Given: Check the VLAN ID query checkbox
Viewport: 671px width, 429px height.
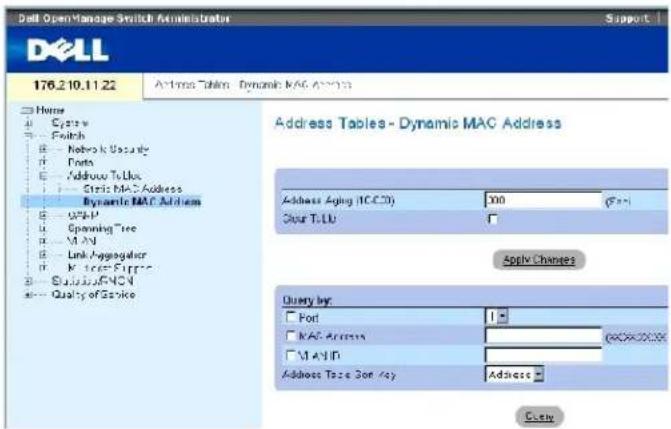Looking at the screenshot, I should 291,355.
